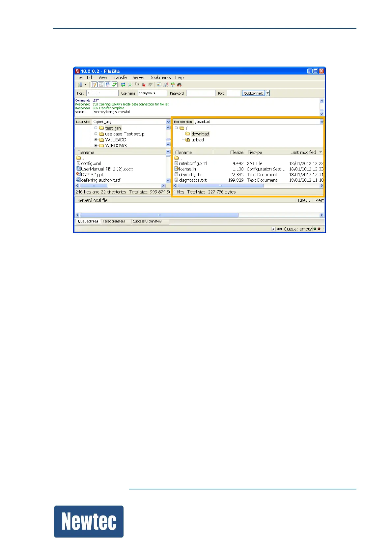The width and height of the screenshot is (392, 555).
Task: Open the local parent directory entry
Action: tap(80, 158)
